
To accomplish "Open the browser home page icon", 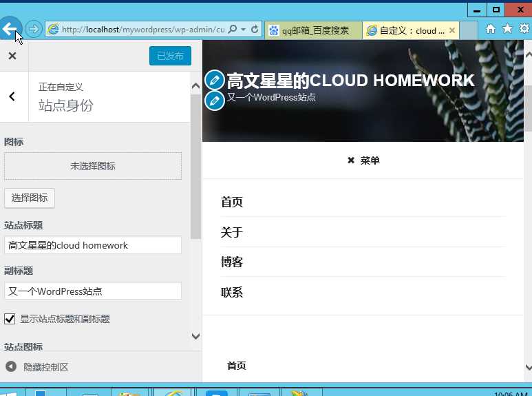I will point(490,29).
